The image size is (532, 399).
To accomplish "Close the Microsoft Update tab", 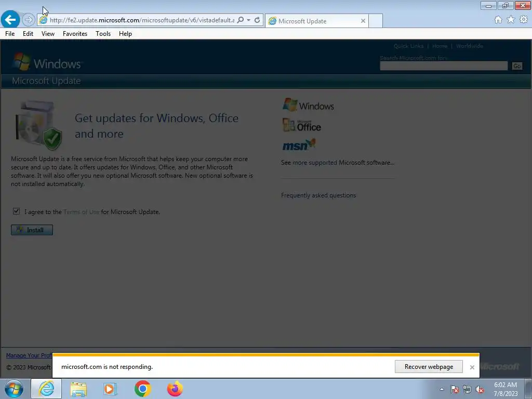I will point(363,21).
